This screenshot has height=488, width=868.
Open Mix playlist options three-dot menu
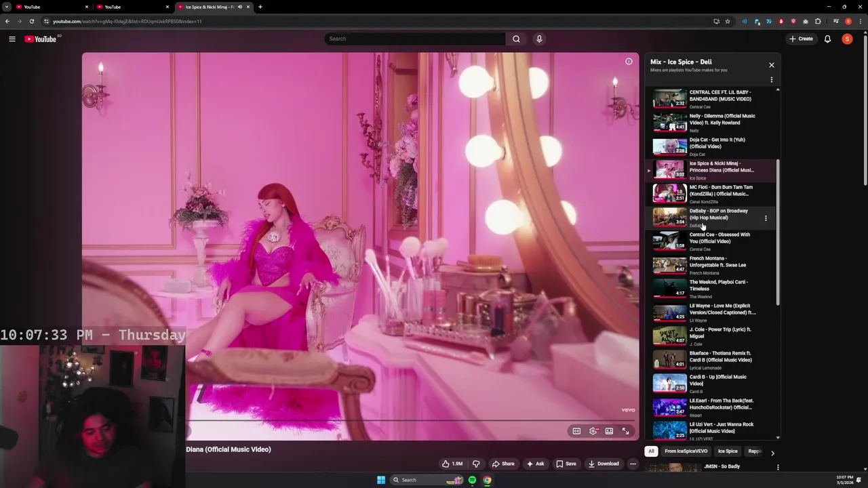tap(771, 80)
